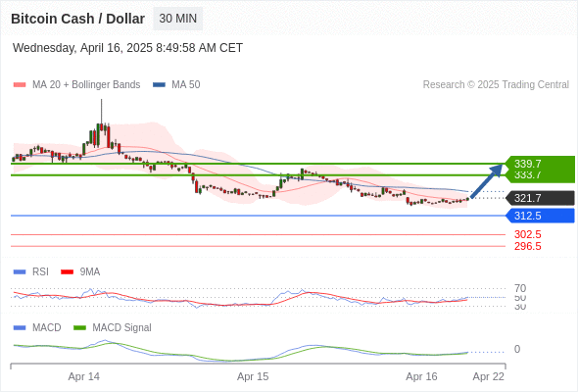Viewport: 578px width, 392px height.
Task: Click the Apr 16 date marker
Action: coord(421,377)
